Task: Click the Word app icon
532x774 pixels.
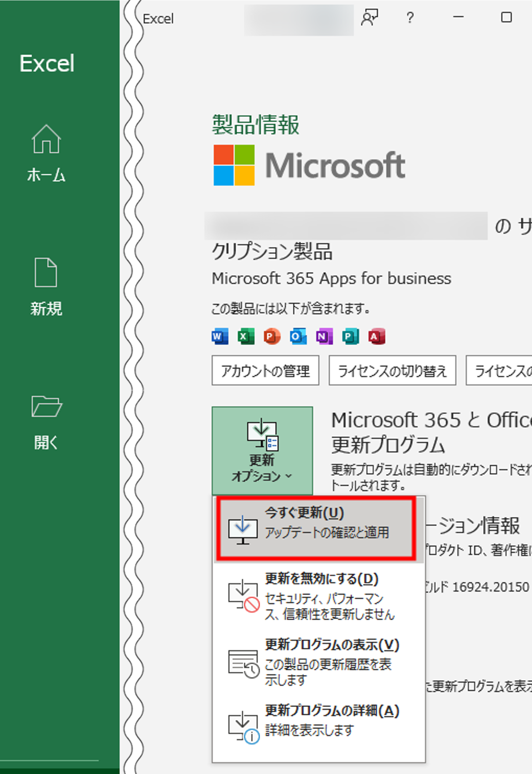Action: tap(220, 336)
